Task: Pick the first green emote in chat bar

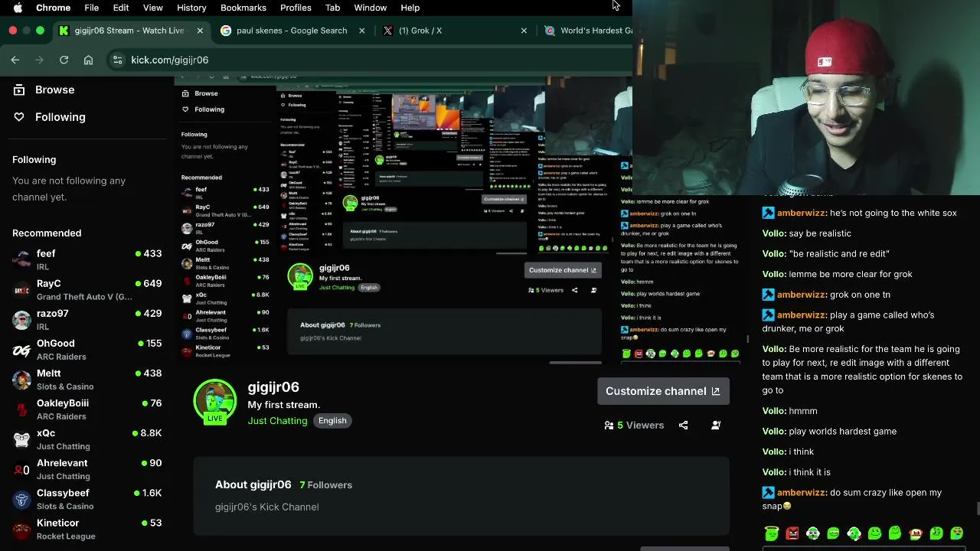Action: point(771,533)
